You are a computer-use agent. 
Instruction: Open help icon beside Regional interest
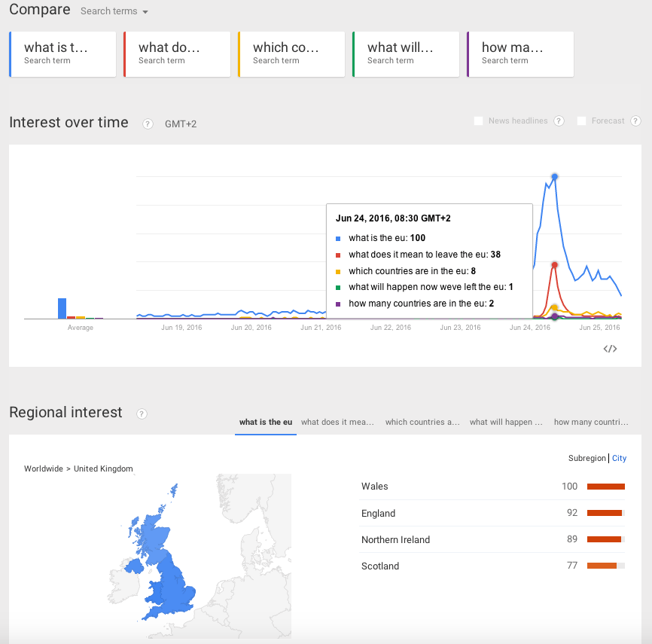(142, 414)
